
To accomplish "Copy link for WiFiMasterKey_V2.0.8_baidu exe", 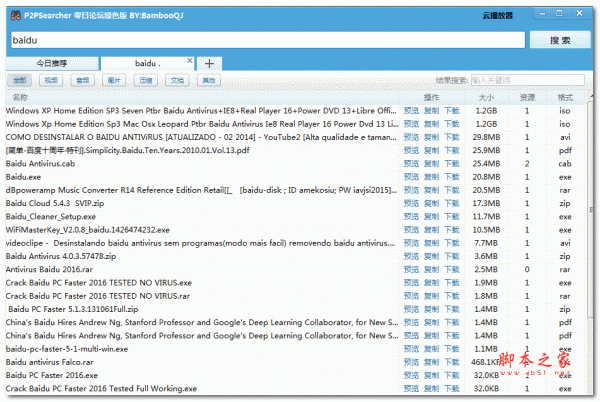I will click(431, 229).
